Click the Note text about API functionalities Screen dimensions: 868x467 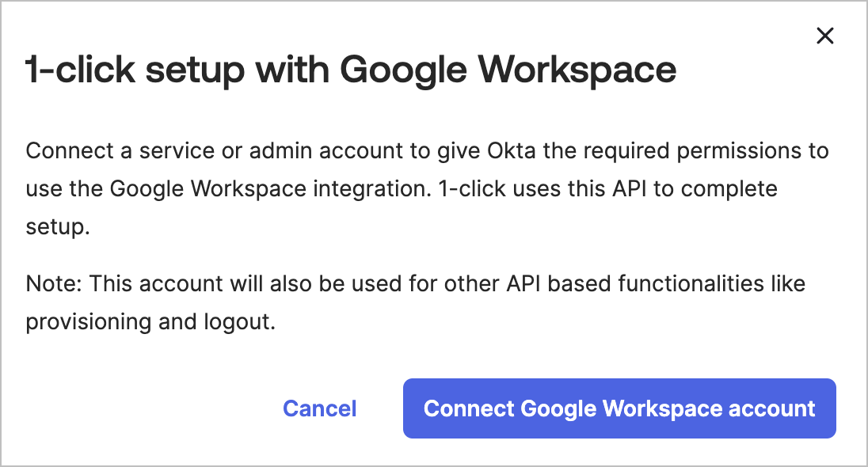pos(416,283)
